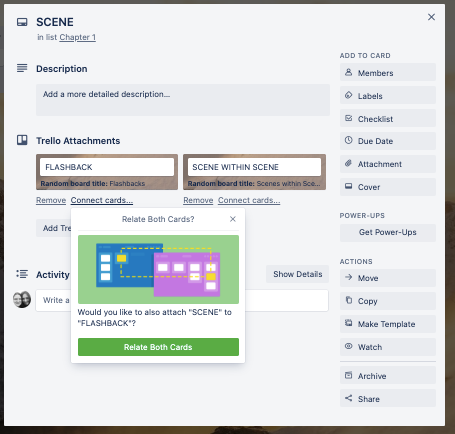Click the card icon beside SCENE title

click(x=22, y=22)
